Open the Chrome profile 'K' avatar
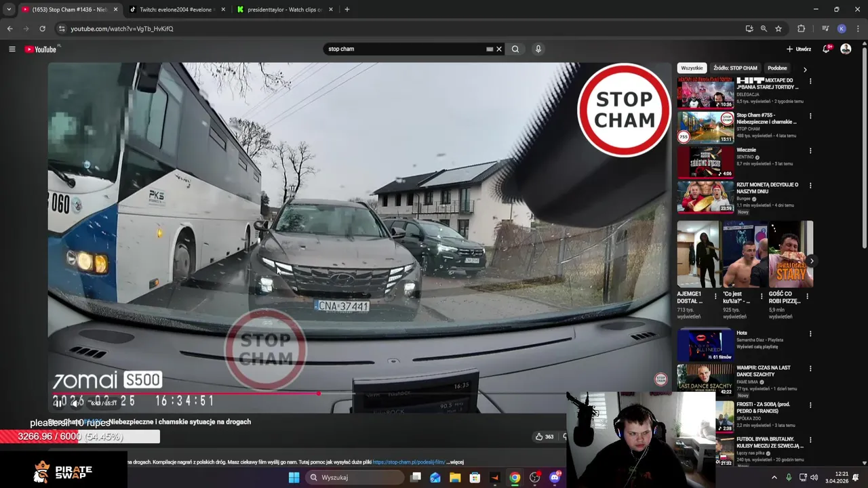The width and height of the screenshot is (868, 488). 842,28
